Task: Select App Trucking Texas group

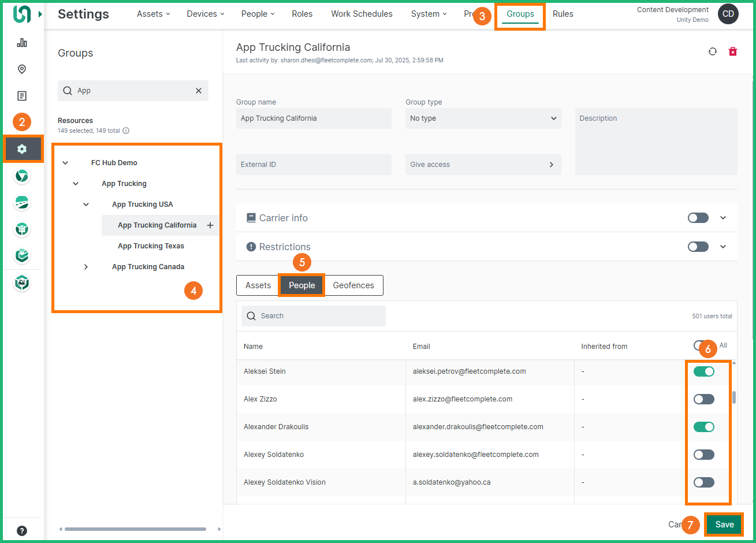Action: point(151,246)
